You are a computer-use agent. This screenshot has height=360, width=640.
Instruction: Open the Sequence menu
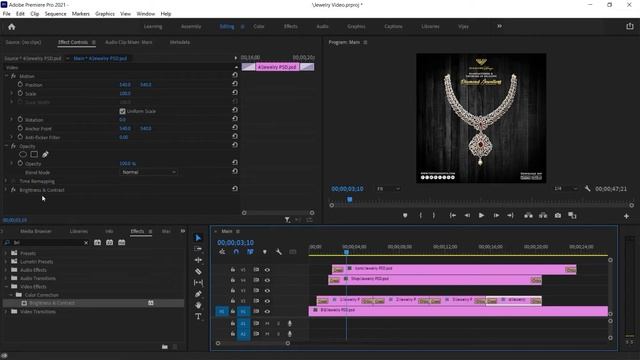(55, 13)
